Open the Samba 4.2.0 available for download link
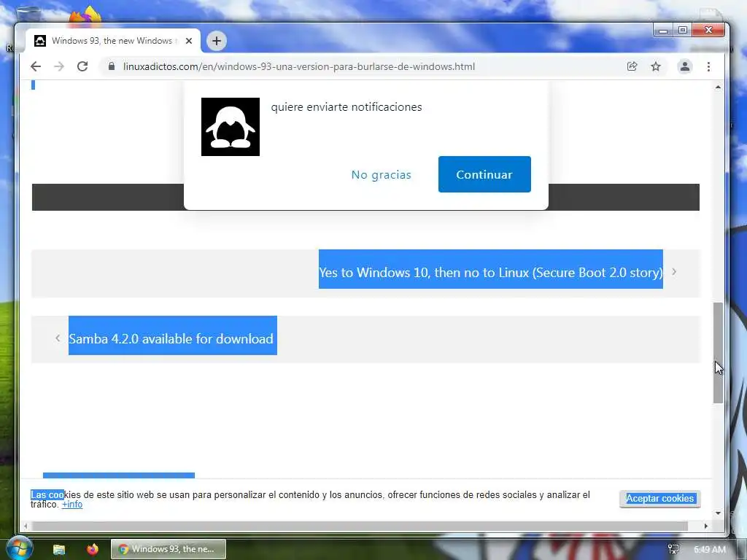Image resolution: width=747 pixels, height=560 pixels. [x=171, y=338]
